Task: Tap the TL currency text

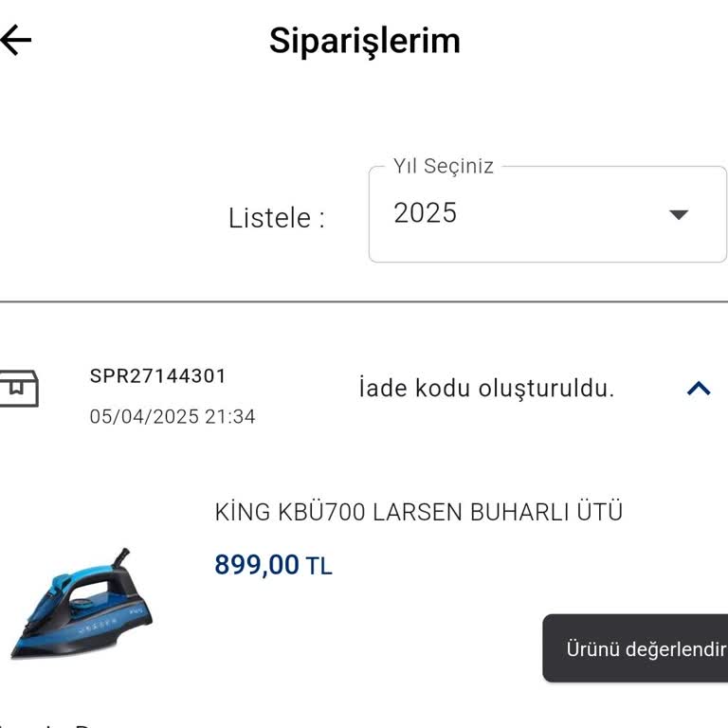Action: (318, 567)
